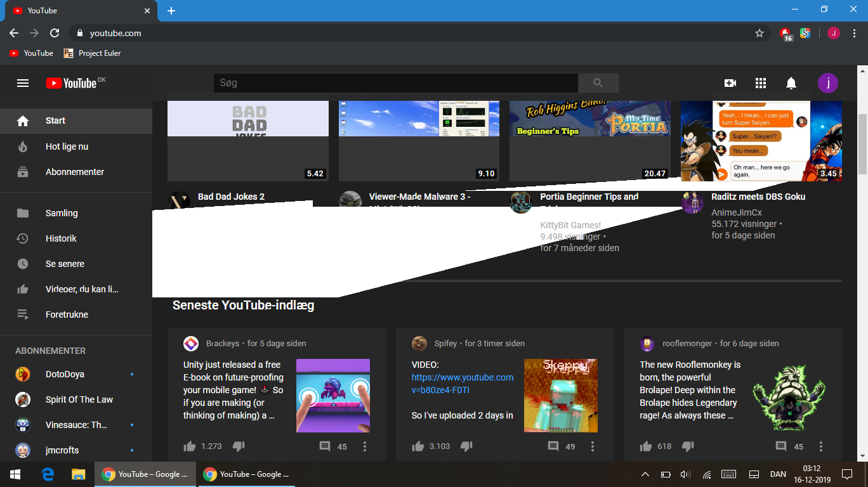Image resolution: width=868 pixels, height=487 pixels.
Task: Dislike the rooflemonger post
Action: tap(688, 446)
